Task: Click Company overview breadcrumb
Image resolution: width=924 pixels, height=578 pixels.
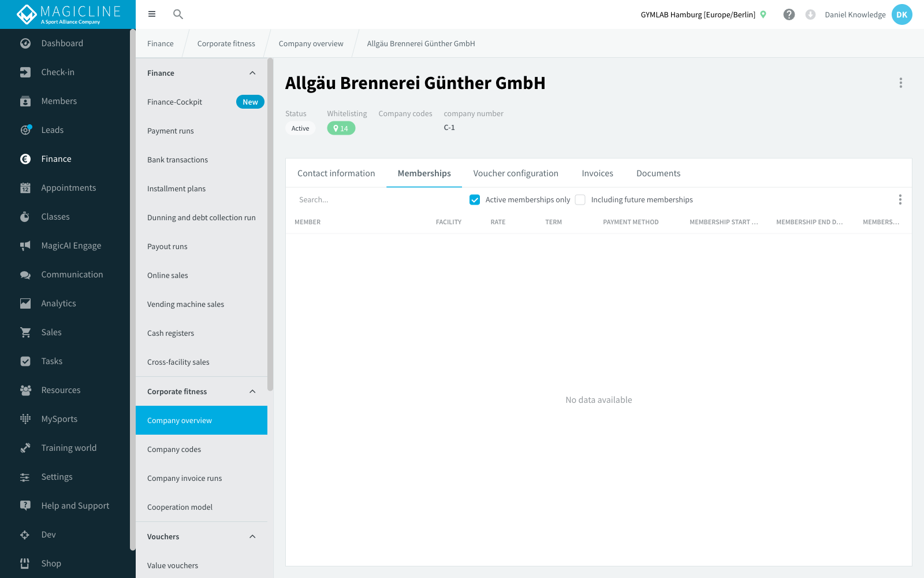Action: (x=311, y=43)
